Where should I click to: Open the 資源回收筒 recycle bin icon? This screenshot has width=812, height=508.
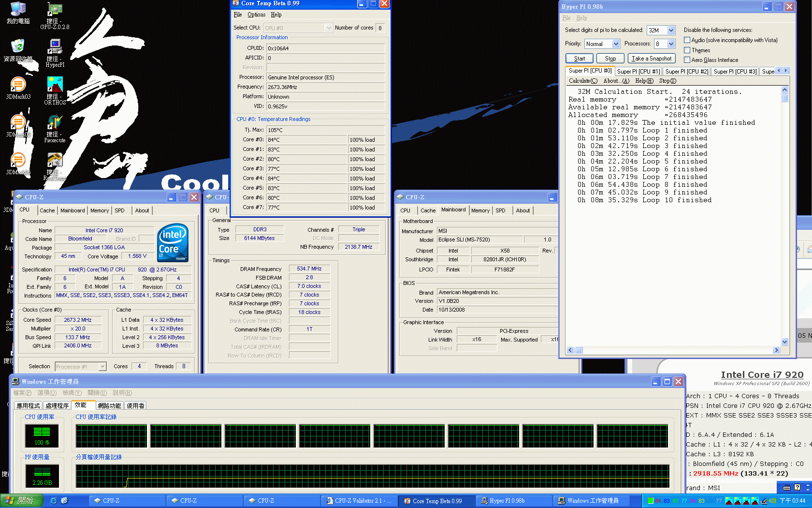(x=18, y=50)
